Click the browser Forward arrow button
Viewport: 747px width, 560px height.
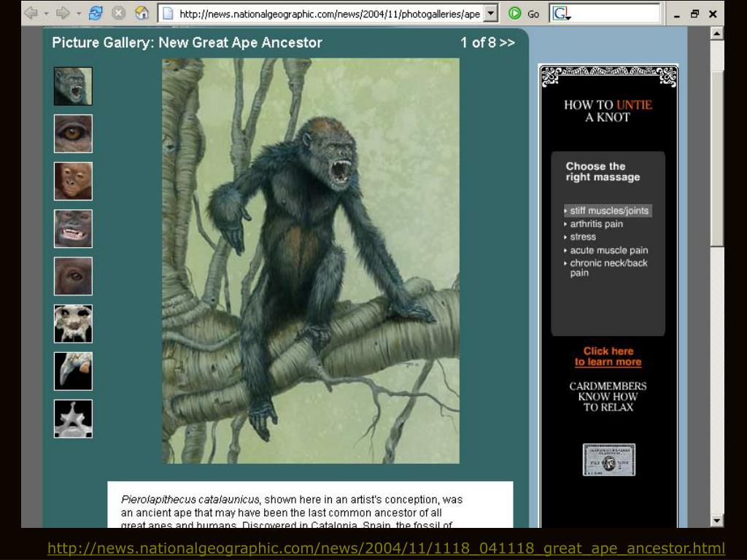point(63,13)
